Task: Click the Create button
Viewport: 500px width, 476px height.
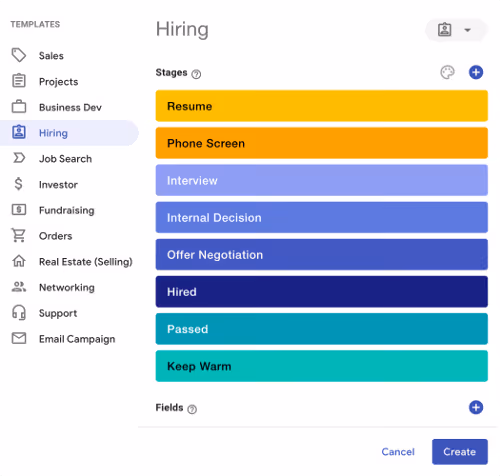Action: tap(460, 452)
